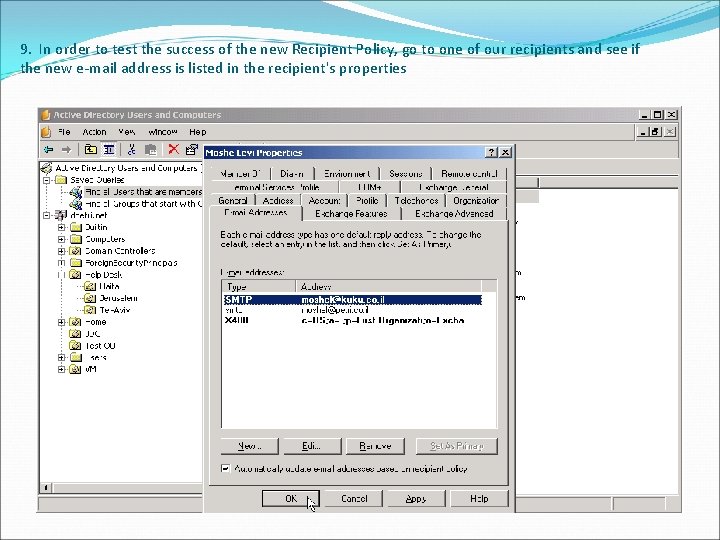Click the dialog Help button
The height and width of the screenshot is (540, 720).
[x=479, y=499]
